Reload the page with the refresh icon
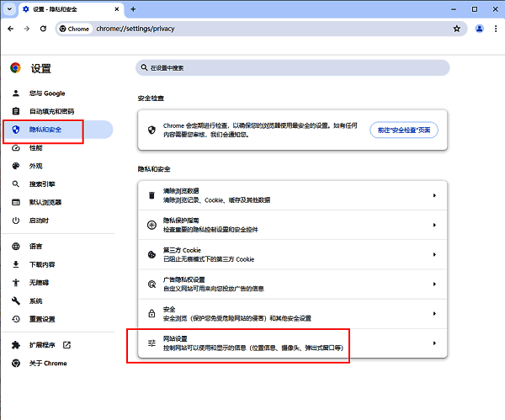 tap(44, 28)
